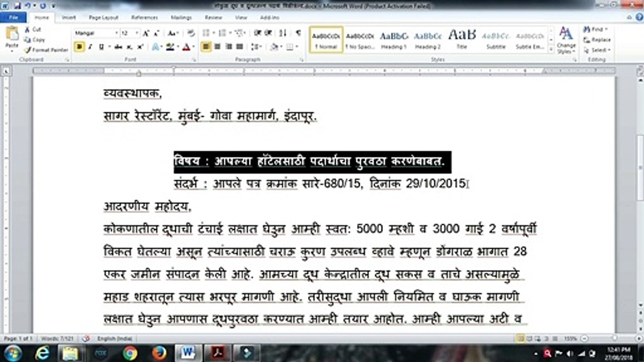Switch to the Page Layout tab
The width and height of the screenshot is (644, 362).
coord(104,17)
